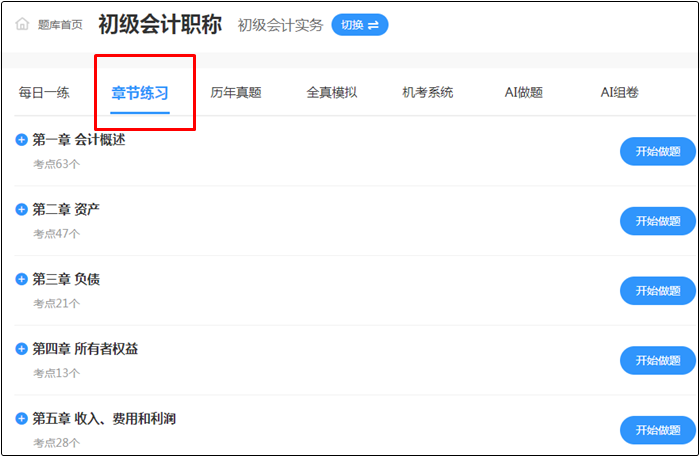Switch to the 每日一练 tab
The image size is (700, 457).
pos(44,92)
